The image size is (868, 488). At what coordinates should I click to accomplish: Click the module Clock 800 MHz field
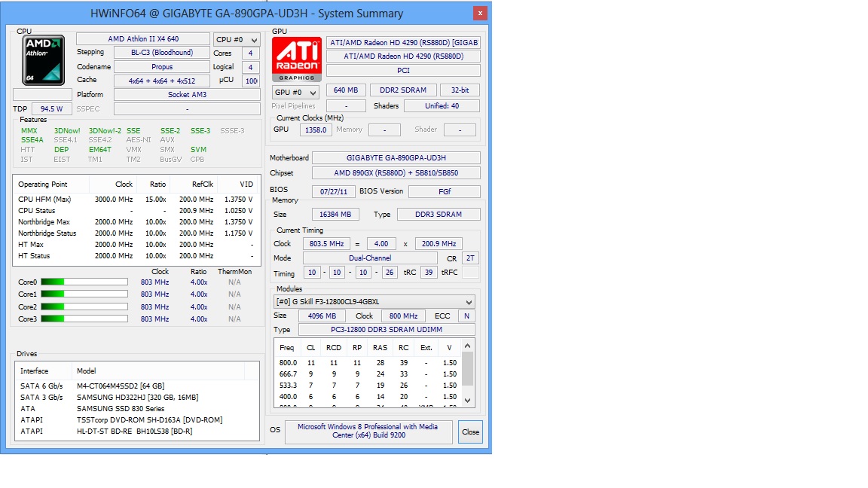404,316
